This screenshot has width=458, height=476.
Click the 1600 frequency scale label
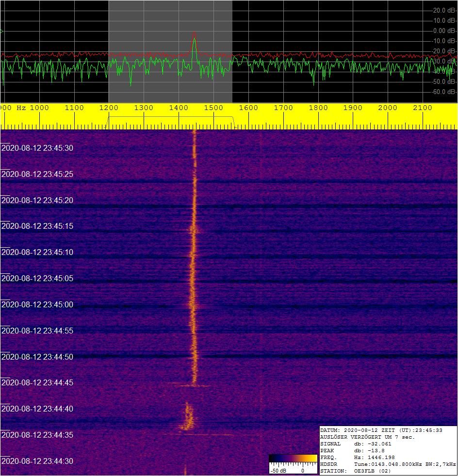pos(248,108)
